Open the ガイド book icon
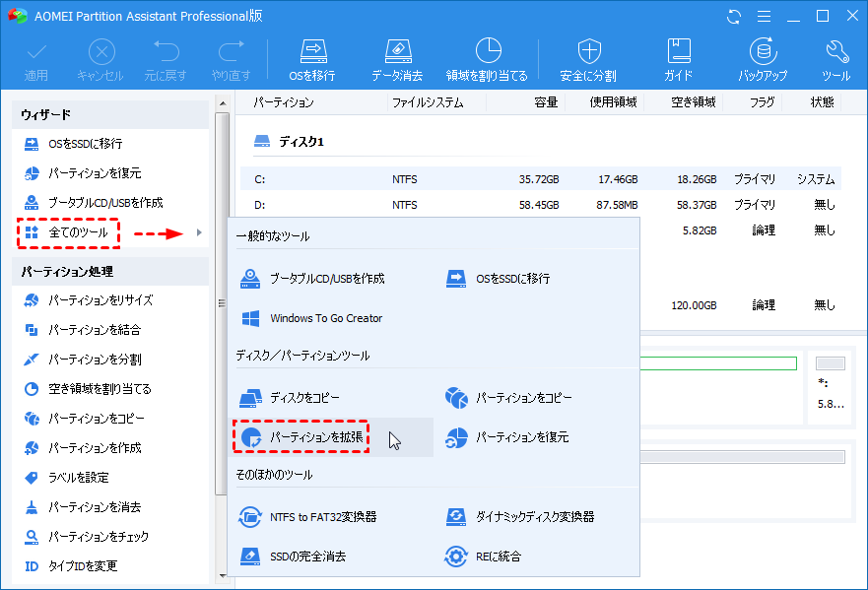Image resolution: width=868 pixels, height=590 pixels. coord(679,60)
